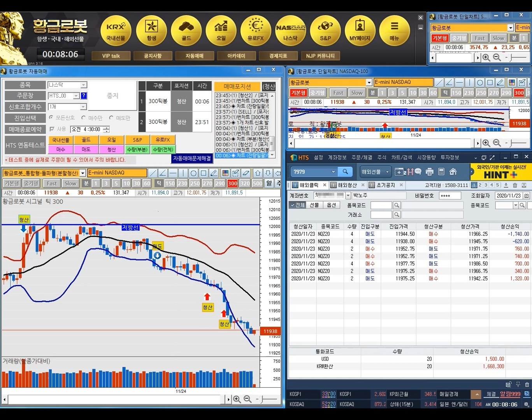Expand the 계좌번호 dropdown in HTS
Screen dimensions: 532x420
(x=348, y=196)
